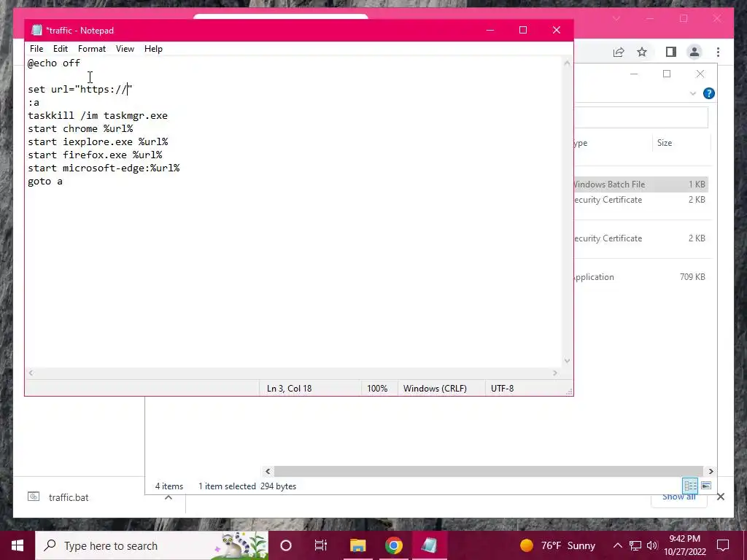
Task: Click 'start firefox.exe %url%' line
Action: click(x=95, y=155)
